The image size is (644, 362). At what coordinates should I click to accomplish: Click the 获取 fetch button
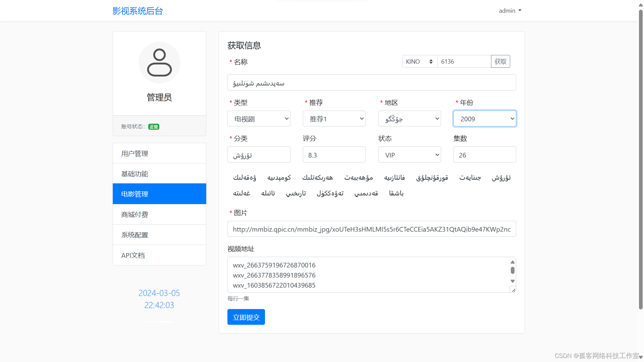coord(500,62)
